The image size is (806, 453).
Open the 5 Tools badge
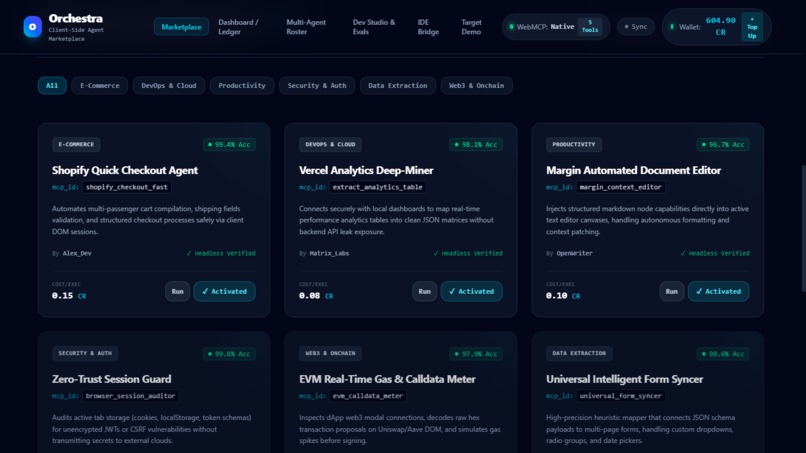click(590, 26)
